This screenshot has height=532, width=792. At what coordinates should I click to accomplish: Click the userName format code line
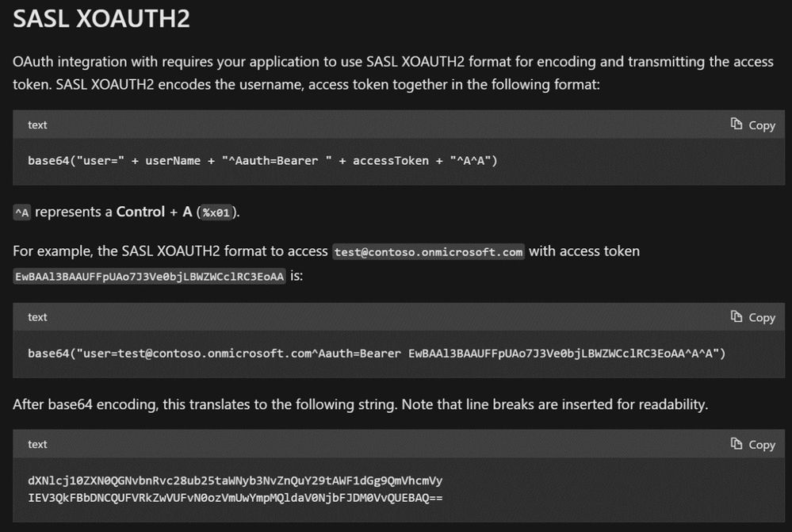tap(262, 161)
